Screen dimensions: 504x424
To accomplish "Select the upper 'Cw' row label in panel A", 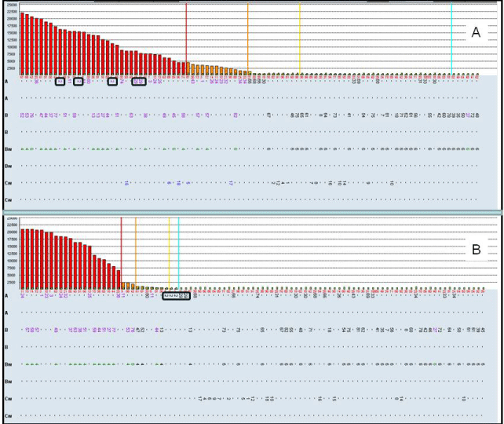I will (8, 183).
